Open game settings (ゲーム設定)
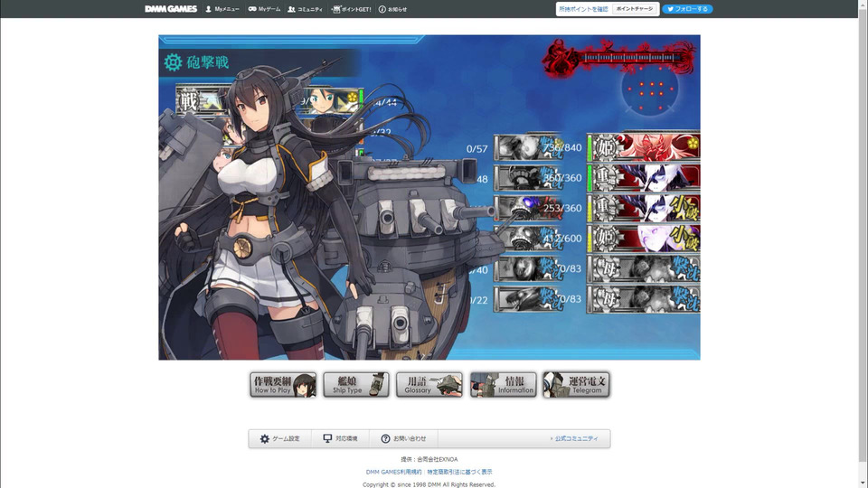The height and width of the screenshot is (488, 868). pos(280,439)
